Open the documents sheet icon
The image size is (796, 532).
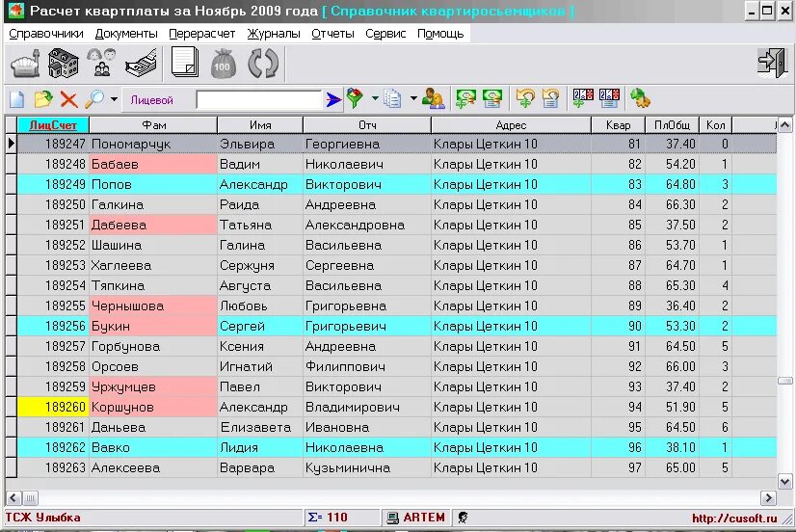pos(185,62)
